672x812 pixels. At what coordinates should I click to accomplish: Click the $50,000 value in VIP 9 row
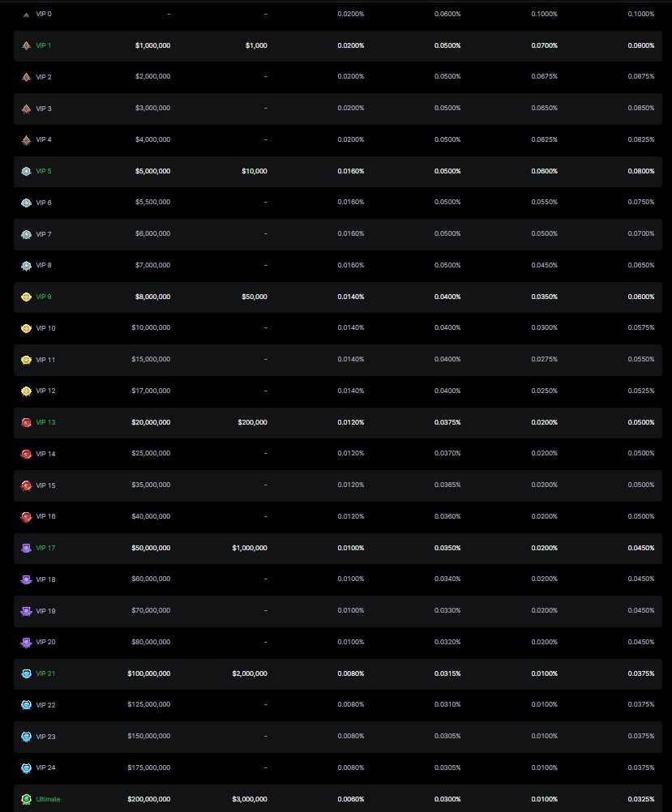click(255, 297)
